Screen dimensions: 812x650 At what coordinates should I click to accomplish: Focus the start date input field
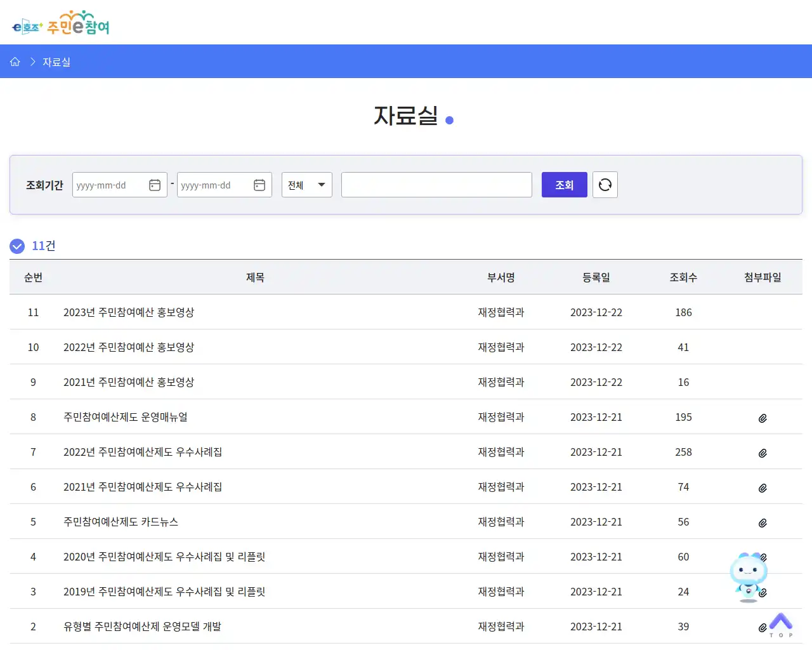120,185
